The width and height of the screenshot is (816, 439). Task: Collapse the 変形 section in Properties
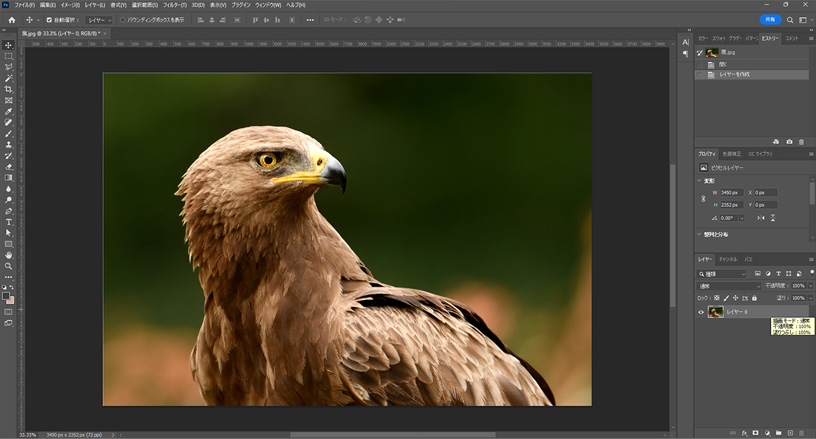699,181
